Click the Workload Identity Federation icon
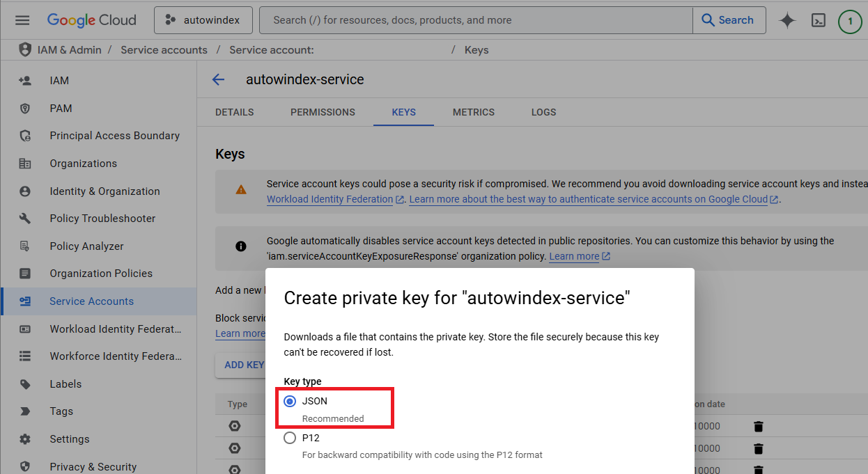Viewport: 868px width, 474px height. point(25,329)
